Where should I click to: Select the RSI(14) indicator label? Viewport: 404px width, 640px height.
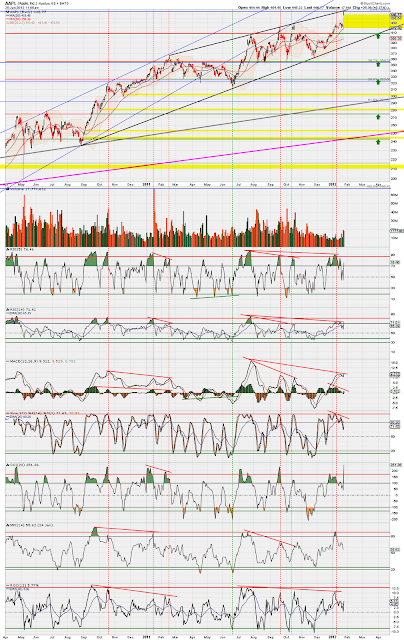coord(21,309)
